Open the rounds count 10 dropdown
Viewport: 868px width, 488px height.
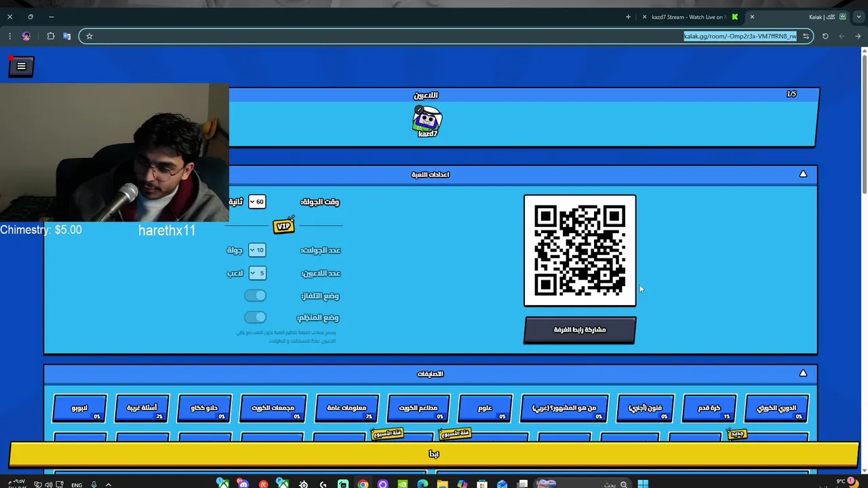point(257,250)
